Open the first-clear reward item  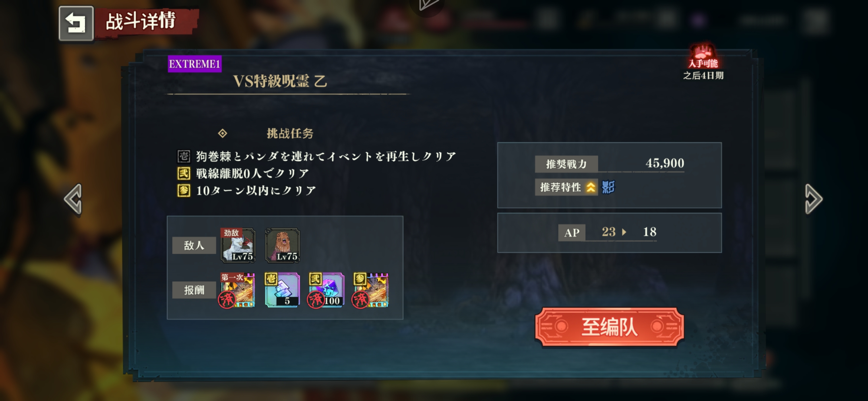pyautogui.click(x=238, y=290)
